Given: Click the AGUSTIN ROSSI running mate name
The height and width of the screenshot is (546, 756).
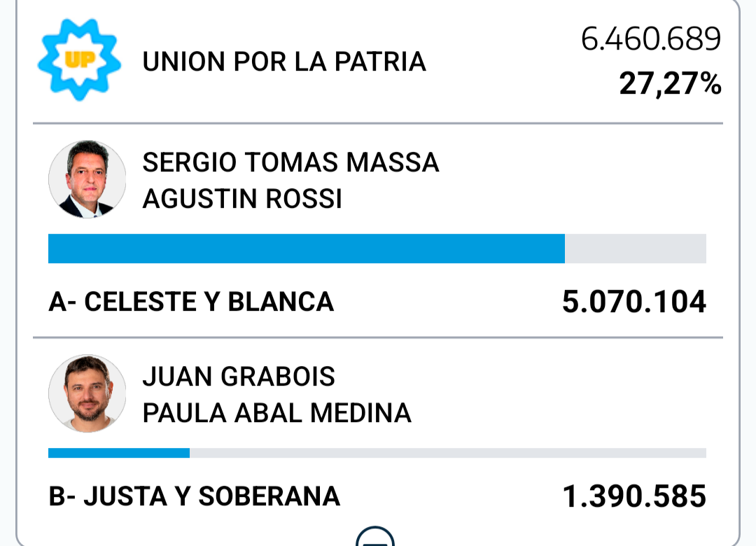Looking at the screenshot, I should (x=242, y=199).
